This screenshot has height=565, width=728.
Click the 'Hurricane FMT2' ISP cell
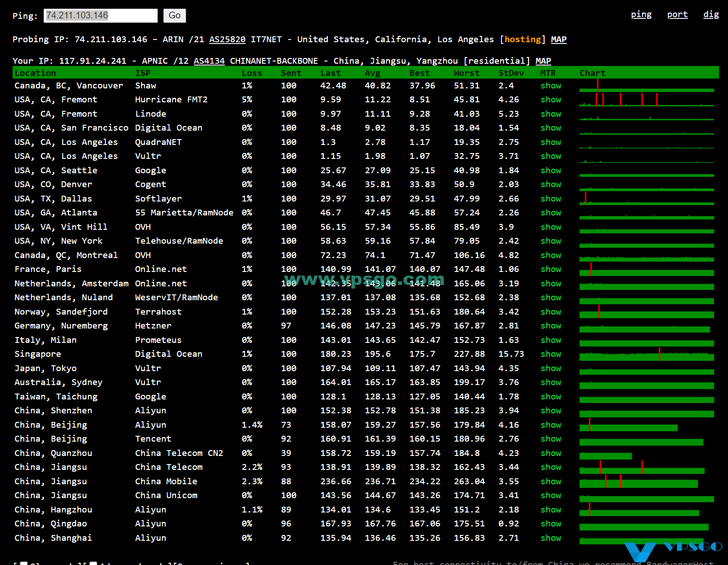coord(171,100)
